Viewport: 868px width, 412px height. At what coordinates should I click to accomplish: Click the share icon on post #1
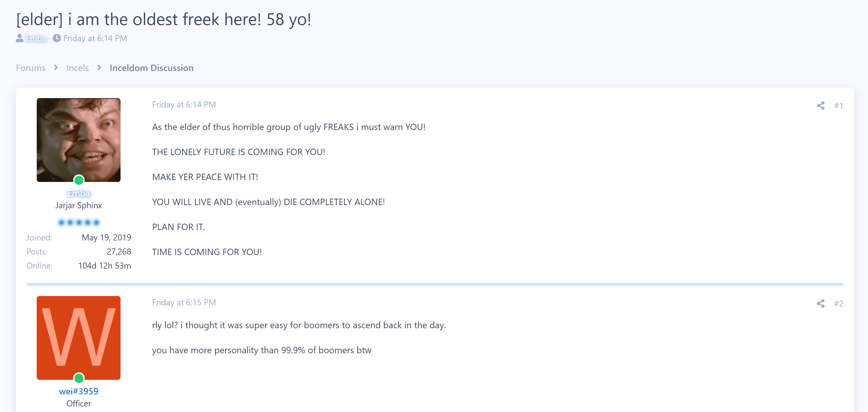click(820, 105)
